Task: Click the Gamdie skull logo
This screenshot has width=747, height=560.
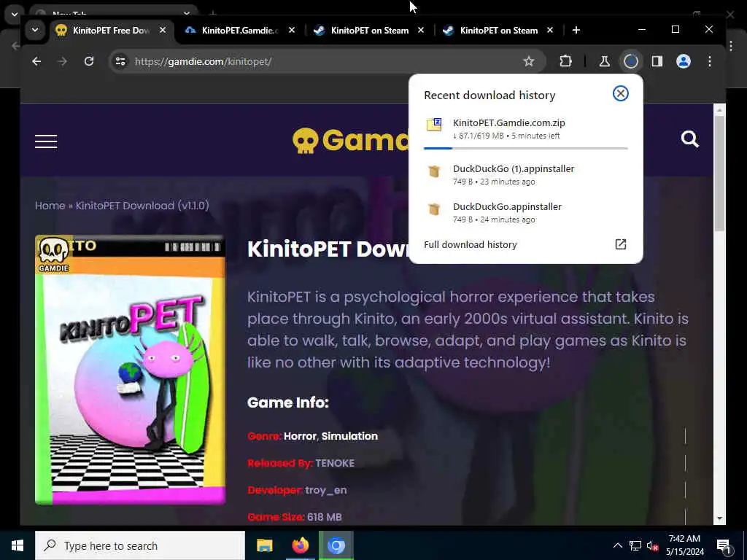Action: click(x=305, y=141)
